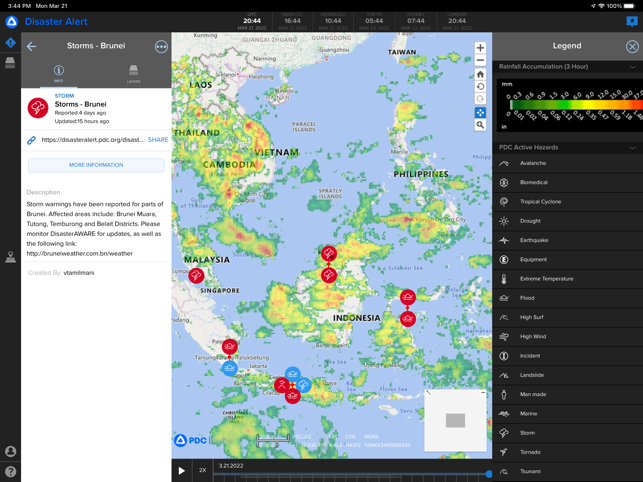Switch to the Info tab
The image size is (643, 482).
point(59,73)
